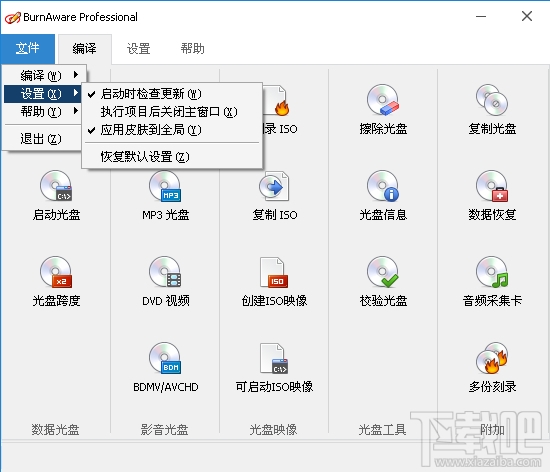The height and width of the screenshot is (472, 550).
Task: Open the 复制 ISO tool
Action: [275, 196]
